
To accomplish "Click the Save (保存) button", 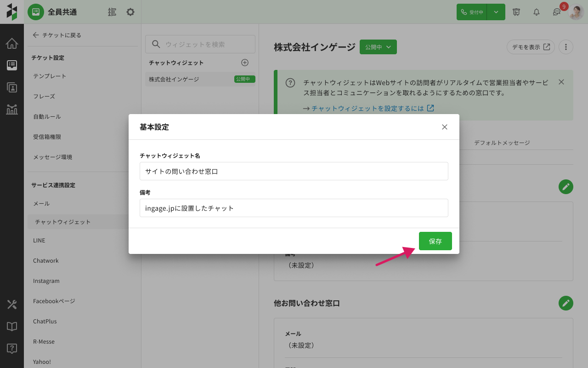I will click(435, 241).
